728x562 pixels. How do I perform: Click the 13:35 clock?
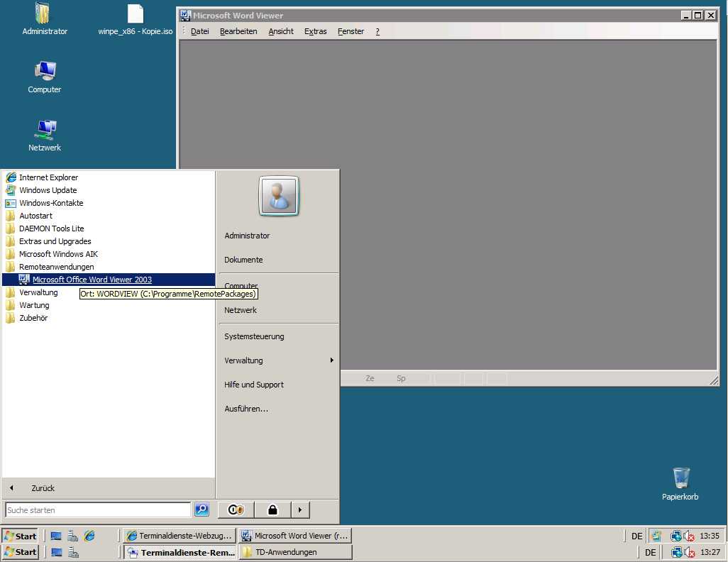pyautogui.click(x=710, y=536)
